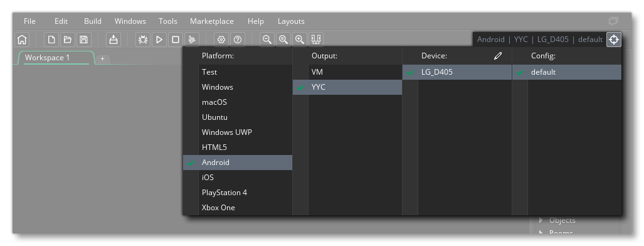Toggle the target manager crosshair button
Screen dimensions: 644x246
[614, 40]
